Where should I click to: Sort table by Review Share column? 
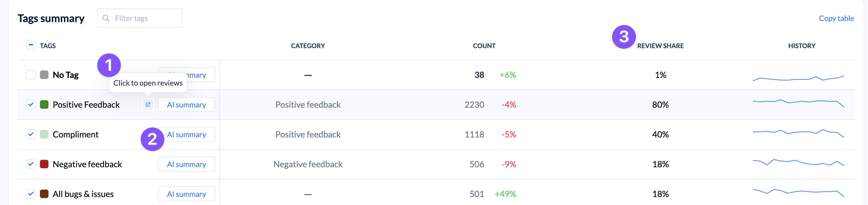click(x=660, y=46)
